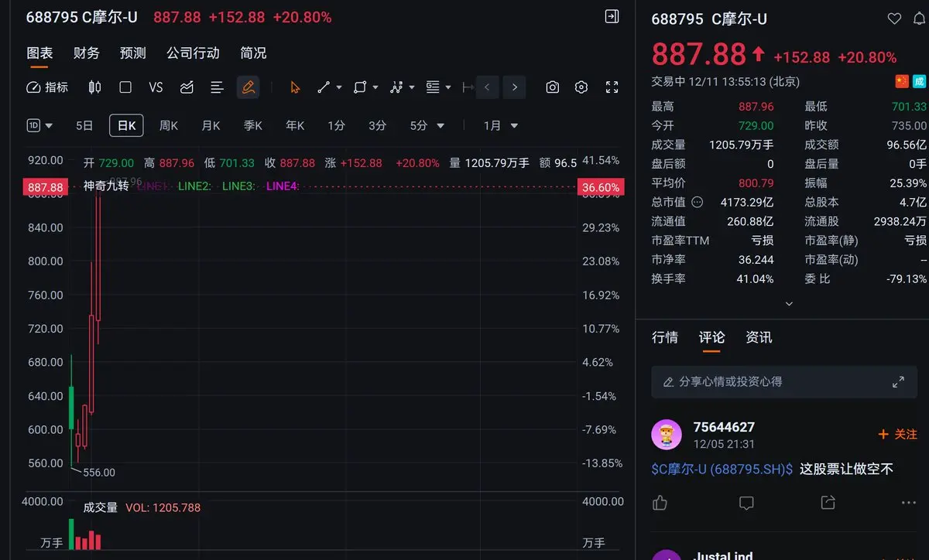The image size is (929, 560).
Task: Select the 季K timeframe
Action: pyautogui.click(x=253, y=125)
